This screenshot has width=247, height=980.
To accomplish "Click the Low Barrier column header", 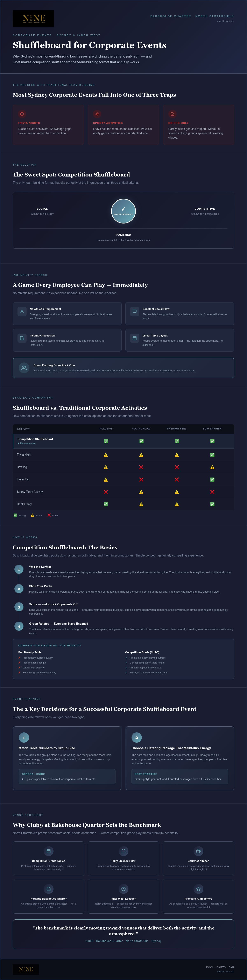I will 212,429.
